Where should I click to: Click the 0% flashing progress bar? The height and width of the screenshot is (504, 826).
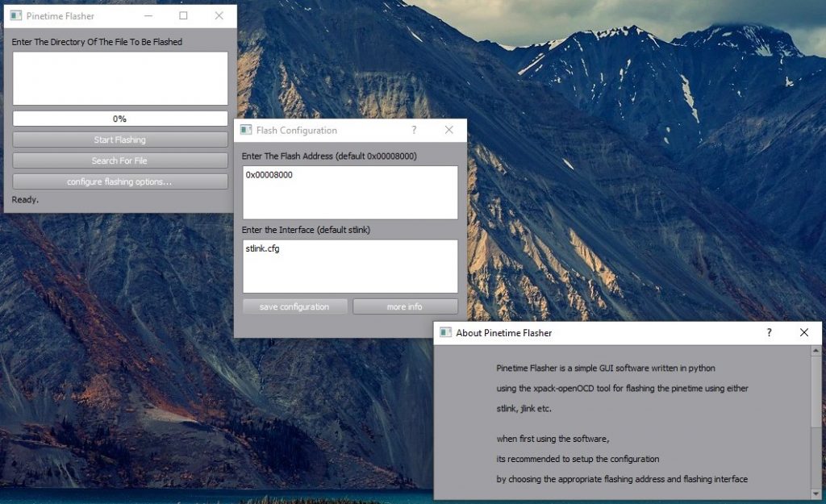(x=119, y=119)
